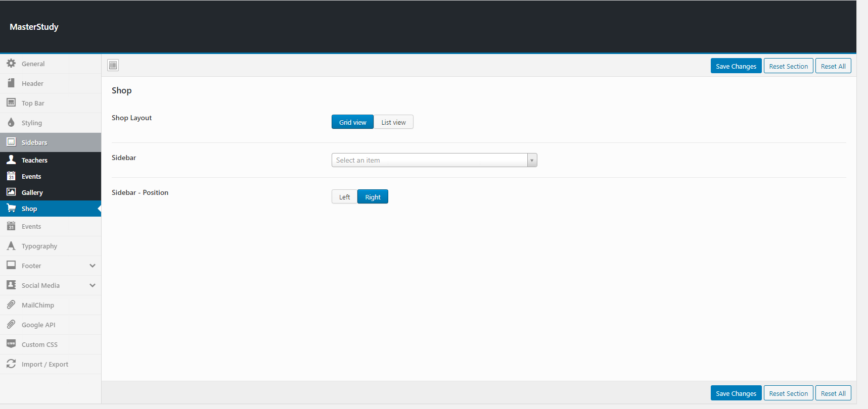This screenshot has width=868, height=409.
Task: Click the Import / Export refresh icon
Action: coord(11,364)
